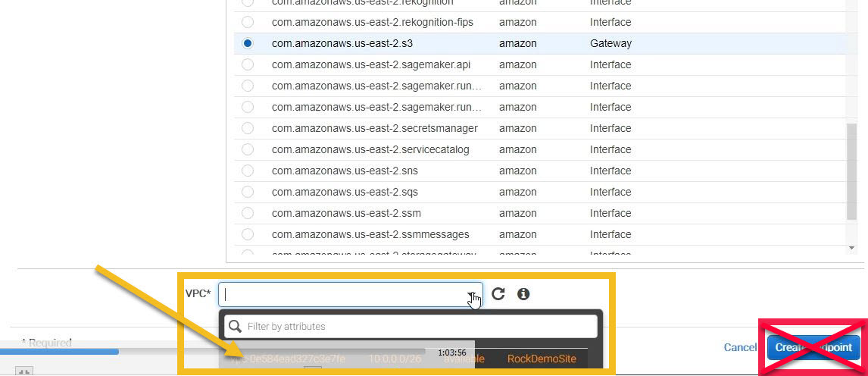The width and height of the screenshot is (868, 376).
Task: Click the Interface type in sns row
Action: [610, 171]
